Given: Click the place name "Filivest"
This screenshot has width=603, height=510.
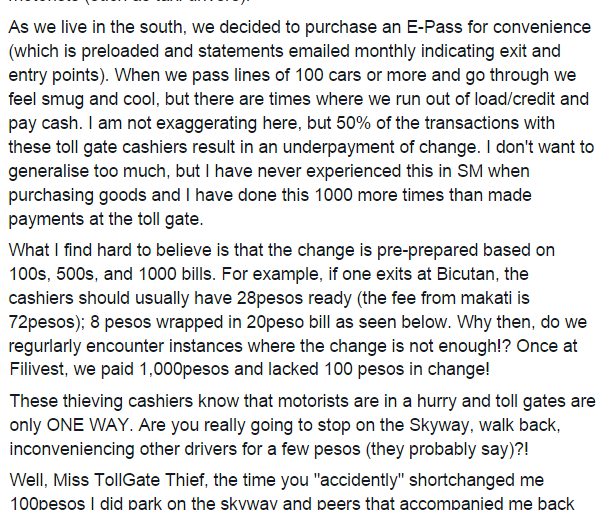Looking at the screenshot, I should pos(38,370).
